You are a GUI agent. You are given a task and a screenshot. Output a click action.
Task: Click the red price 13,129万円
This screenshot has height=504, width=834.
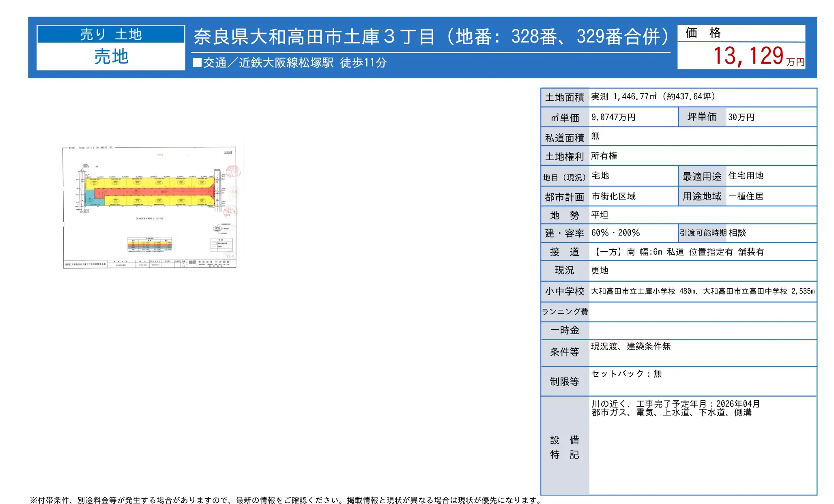tap(759, 56)
